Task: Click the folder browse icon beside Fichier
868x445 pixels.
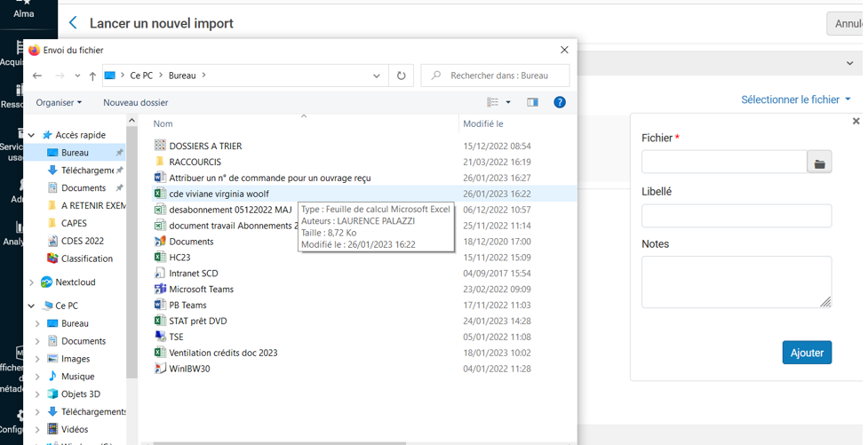Action: point(819,163)
